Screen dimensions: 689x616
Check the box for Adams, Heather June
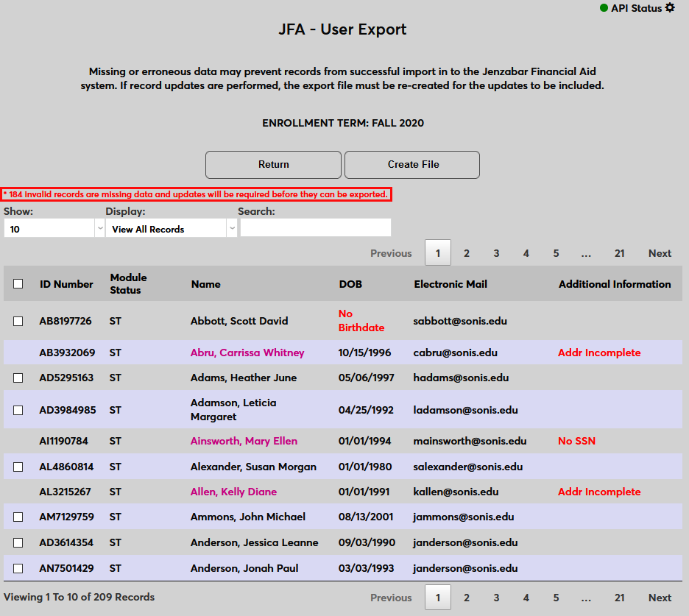click(x=18, y=378)
